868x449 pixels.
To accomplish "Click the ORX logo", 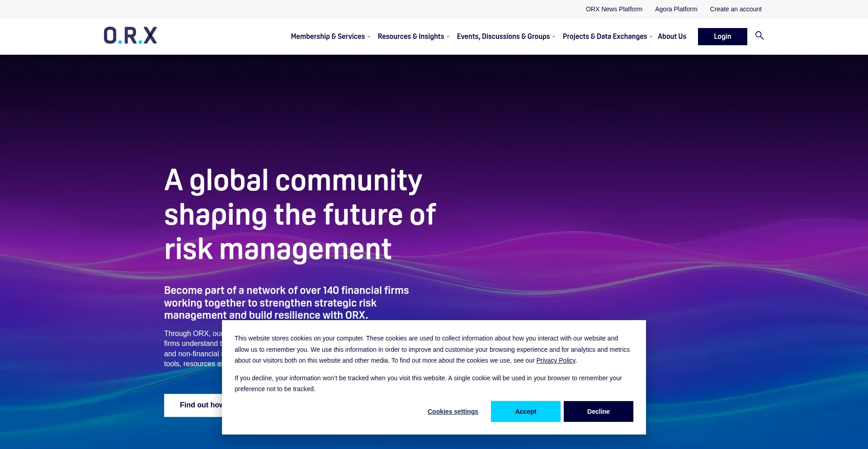I will pos(130,35).
